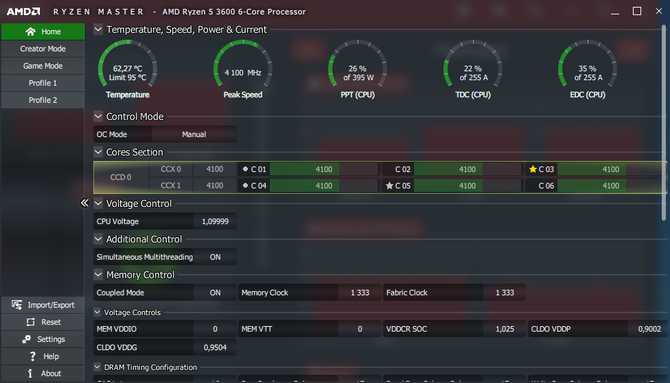This screenshot has width=670, height=383.
Task: Collapse DRAM Timing Configuration subsection
Action: point(97,367)
